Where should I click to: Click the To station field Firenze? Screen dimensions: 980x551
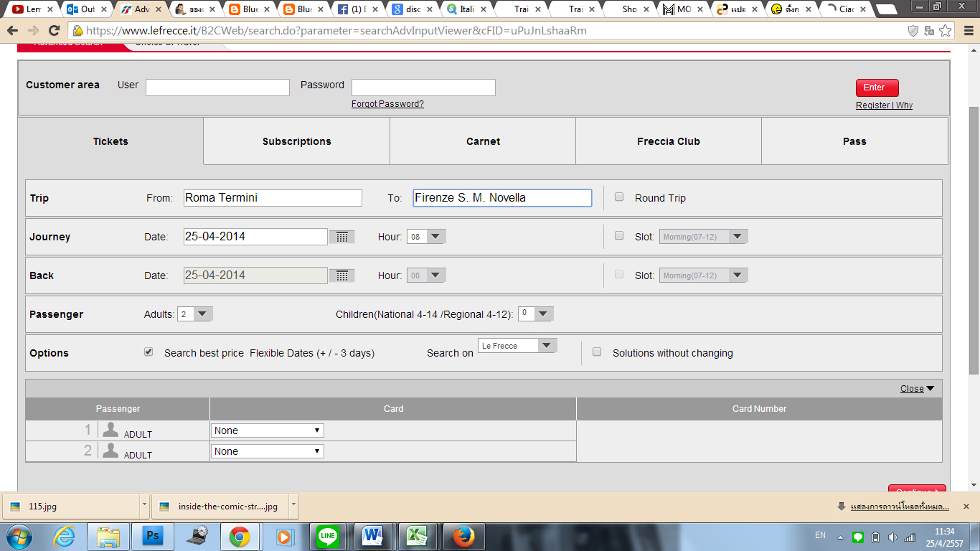pos(502,198)
